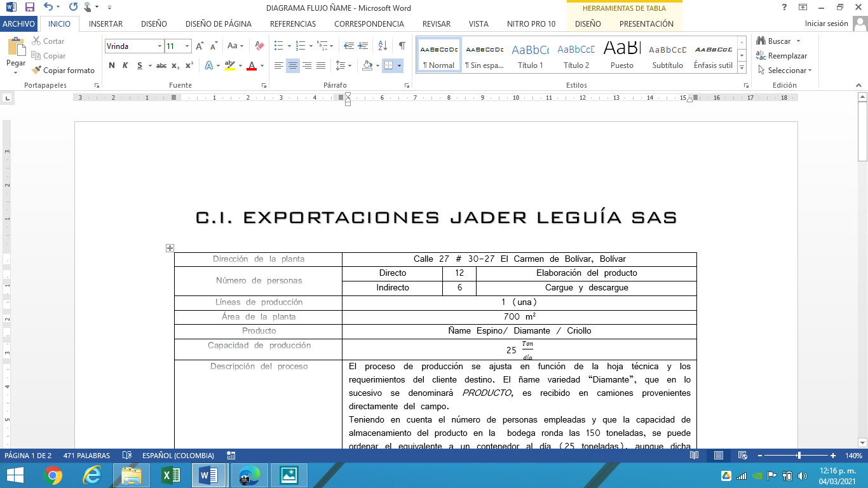Open the Reemplazar replace dialog
The width and height of the screenshot is (868, 488).
(782, 56)
